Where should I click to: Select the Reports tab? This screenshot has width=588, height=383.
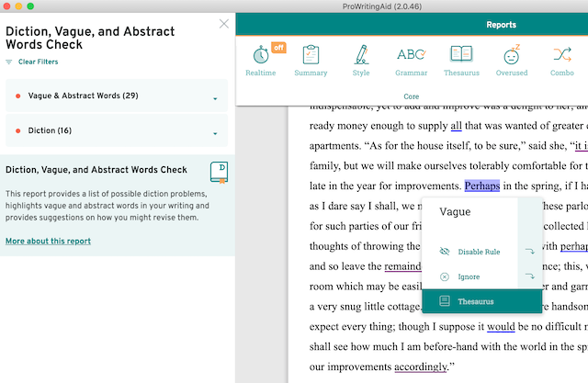502,25
